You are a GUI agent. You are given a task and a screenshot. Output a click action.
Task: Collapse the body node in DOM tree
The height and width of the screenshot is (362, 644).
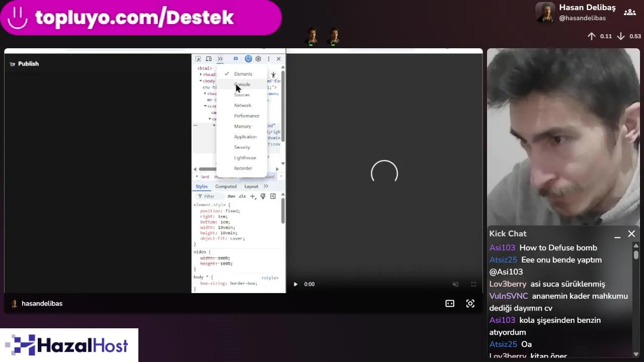pyautogui.click(x=201, y=81)
